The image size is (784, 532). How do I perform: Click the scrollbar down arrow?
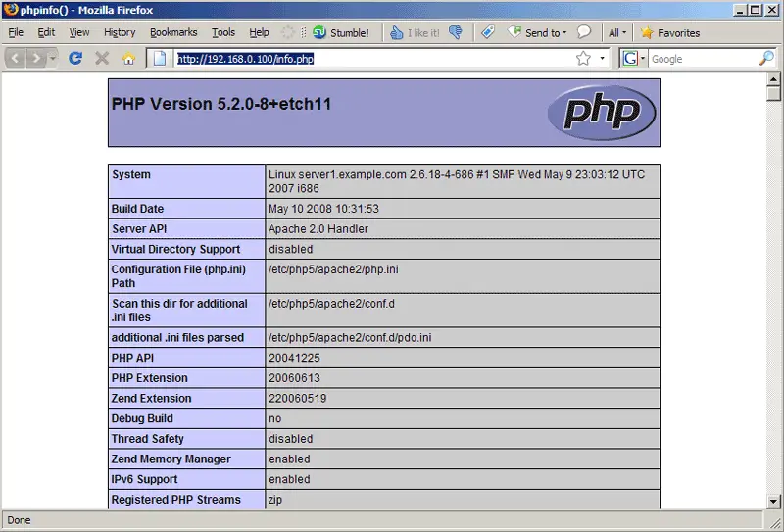coord(773,501)
